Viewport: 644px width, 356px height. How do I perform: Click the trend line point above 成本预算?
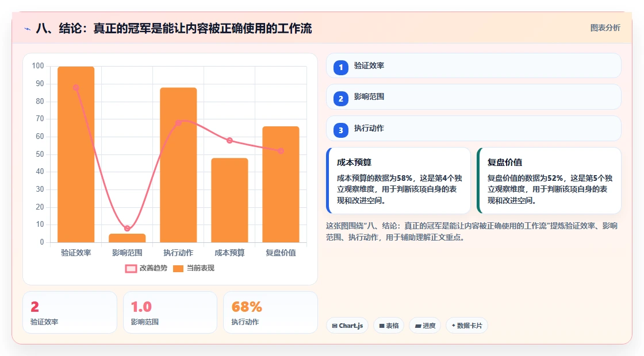pos(229,140)
